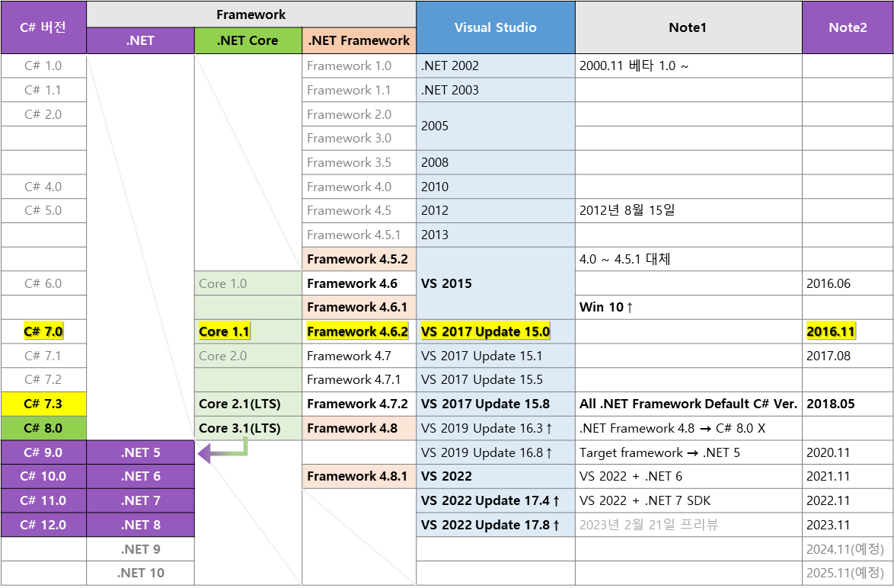The height and width of the screenshot is (588, 894).
Task: Select the 'Core 3.1(LTS)' cell
Action: (x=248, y=428)
